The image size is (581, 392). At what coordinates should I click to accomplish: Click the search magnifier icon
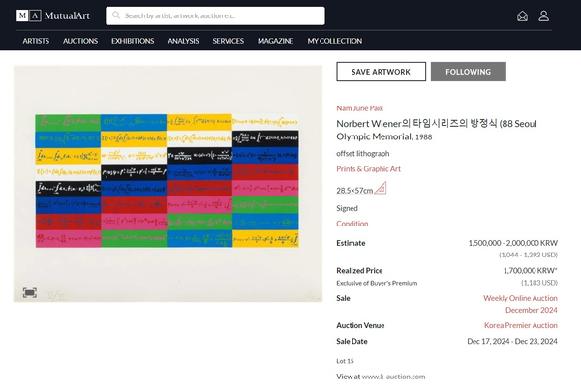click(116, 15)
